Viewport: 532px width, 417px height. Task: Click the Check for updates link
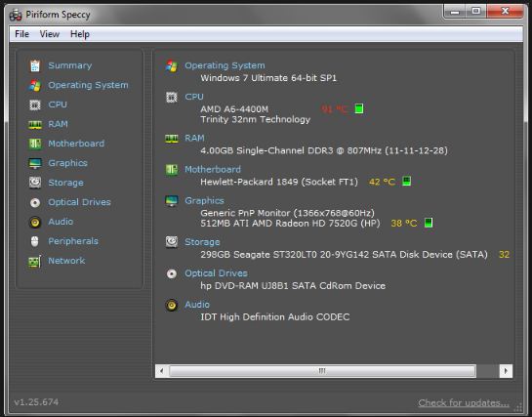point(464,402)
